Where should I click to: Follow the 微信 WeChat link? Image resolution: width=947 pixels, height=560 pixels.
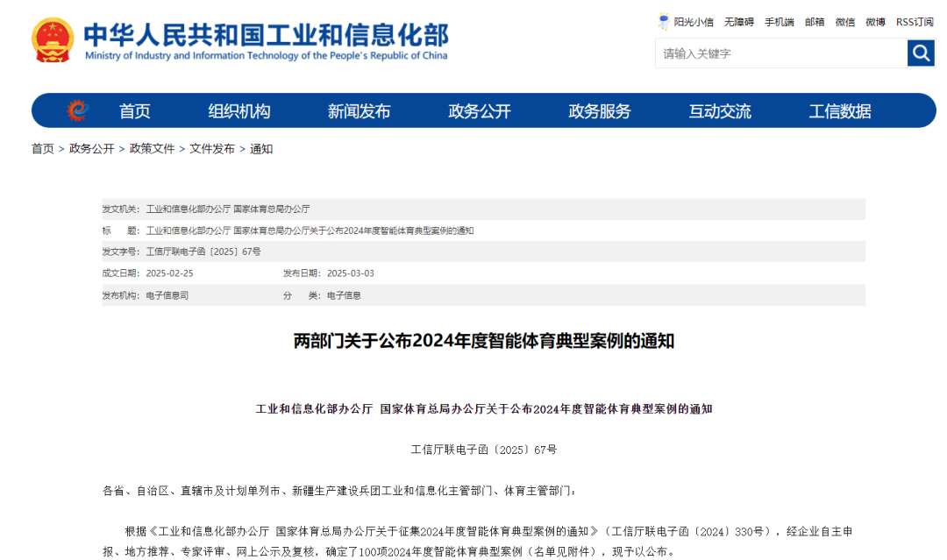(844, 22)
